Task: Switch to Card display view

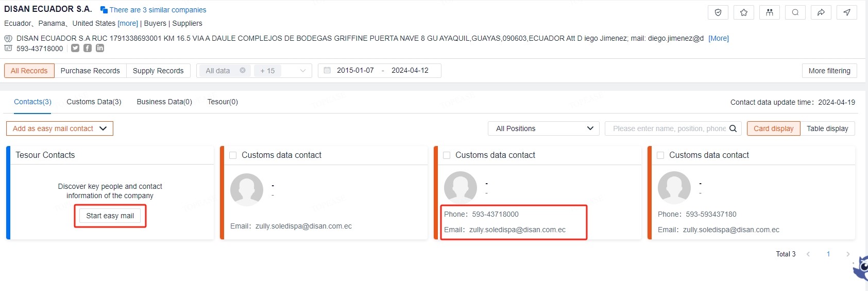Action: click(774, 128)
